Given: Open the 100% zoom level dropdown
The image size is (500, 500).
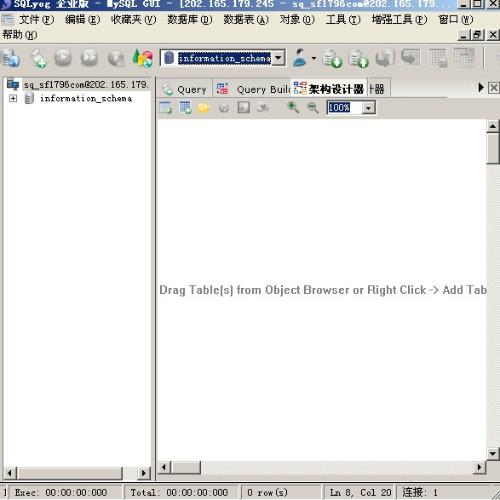Looking at the screenshot, I should (368, 108).
